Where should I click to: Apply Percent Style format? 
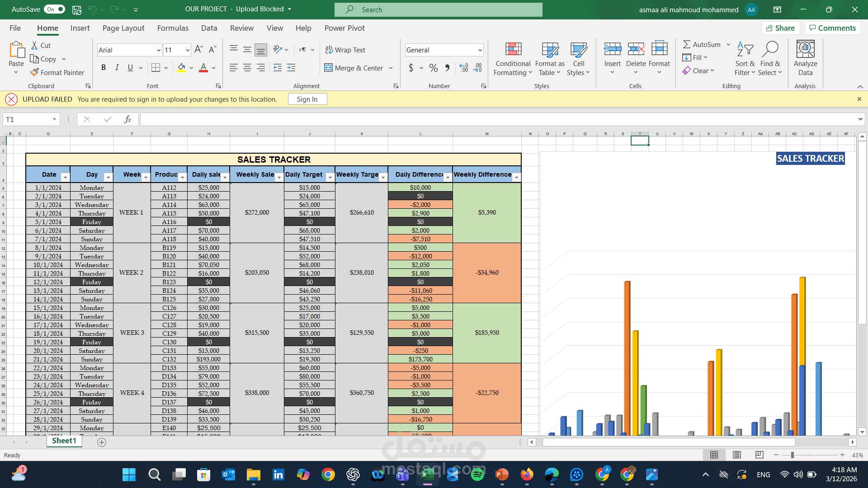click(434, 68)
